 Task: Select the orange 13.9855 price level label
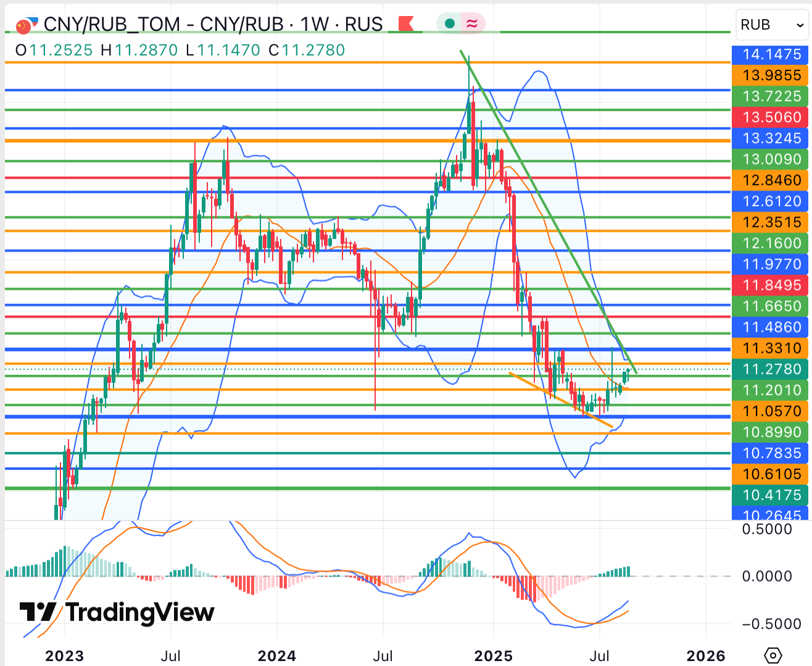pyautogui.click(x=771, y=75)
